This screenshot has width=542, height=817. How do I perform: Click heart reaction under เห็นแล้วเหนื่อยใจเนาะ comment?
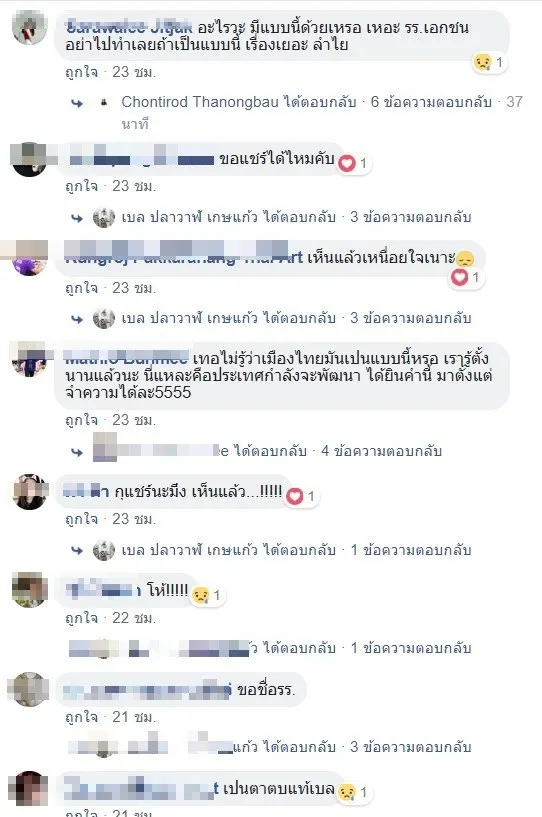tap(459, 277)
